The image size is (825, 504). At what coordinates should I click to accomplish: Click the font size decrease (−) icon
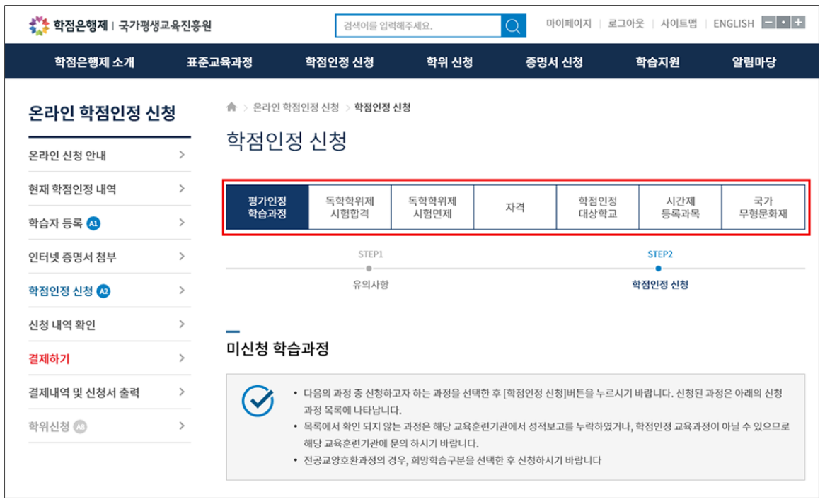point(768,23)
